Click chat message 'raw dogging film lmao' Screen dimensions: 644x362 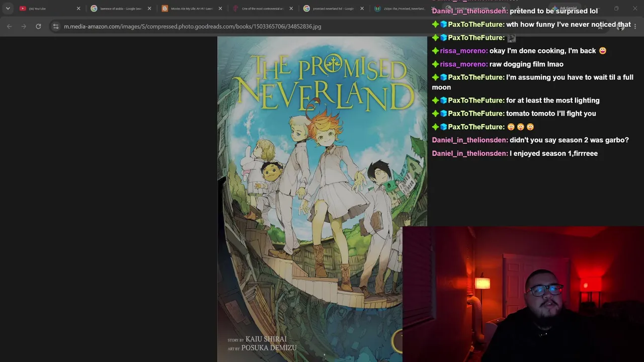(526, 64)
